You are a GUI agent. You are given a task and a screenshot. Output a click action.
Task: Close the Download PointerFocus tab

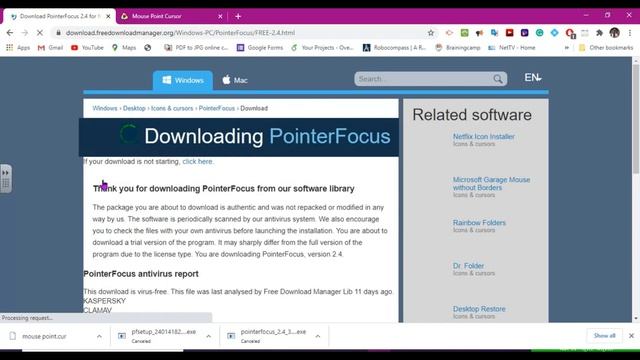click(x=108, y=16)
